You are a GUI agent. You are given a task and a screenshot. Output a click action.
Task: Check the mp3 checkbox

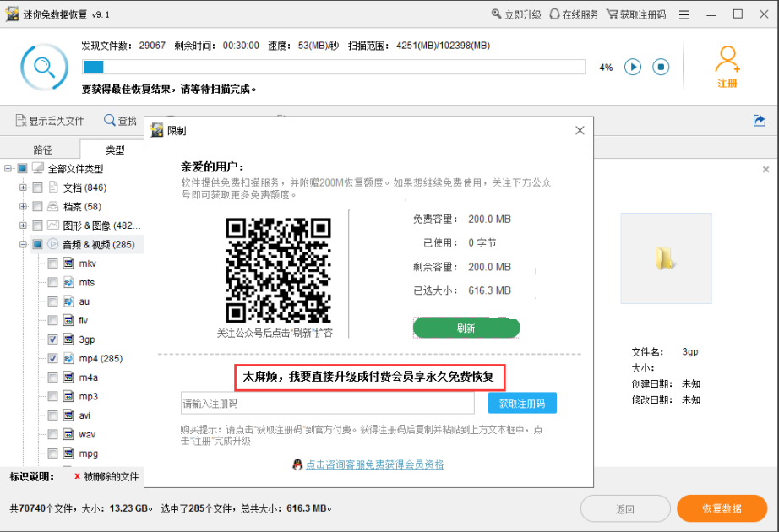pos(52,396)
